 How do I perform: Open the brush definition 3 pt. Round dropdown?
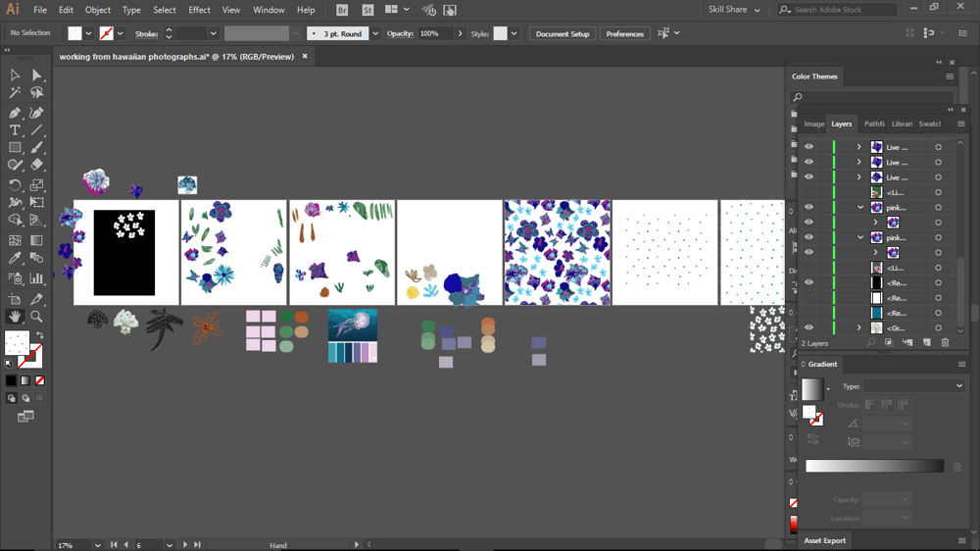[x=375, y=33]
